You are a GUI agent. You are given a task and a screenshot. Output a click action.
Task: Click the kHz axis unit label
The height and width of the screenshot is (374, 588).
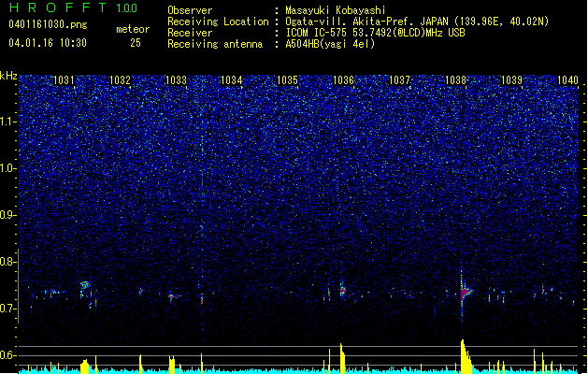click(8, 76)
